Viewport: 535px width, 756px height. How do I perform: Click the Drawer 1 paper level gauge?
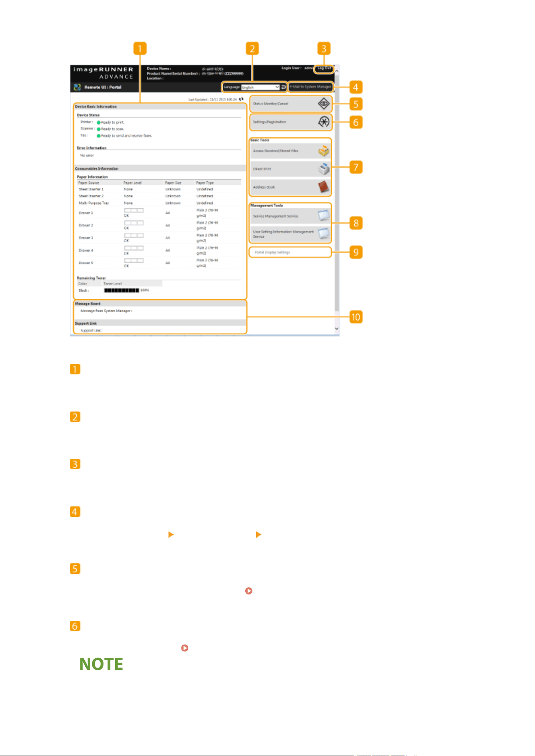click(x=134, y=210)
